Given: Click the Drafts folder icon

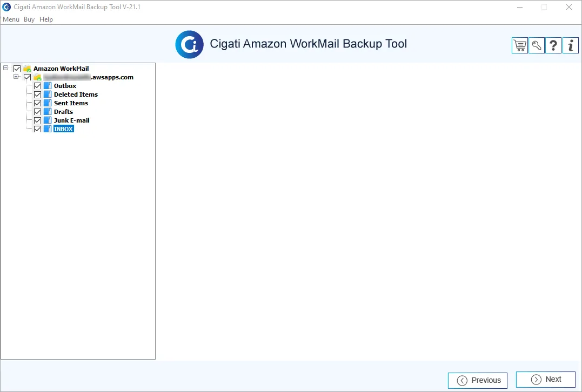Looking at the screenshot, I should (48, 111).
